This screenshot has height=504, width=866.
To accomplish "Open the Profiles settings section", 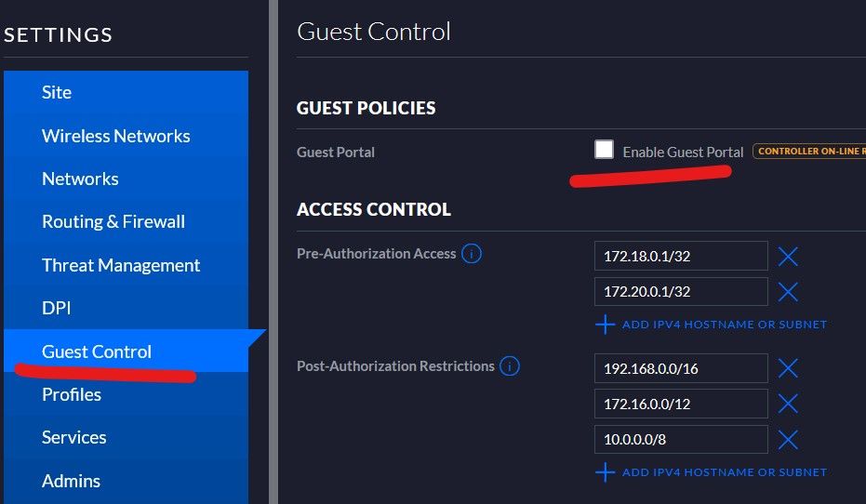I will pos(72,394).
